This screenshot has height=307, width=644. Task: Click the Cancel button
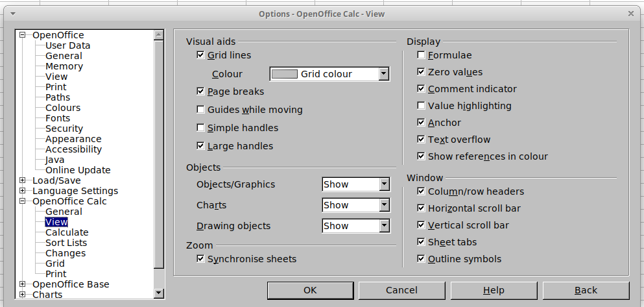pos(401,290)
